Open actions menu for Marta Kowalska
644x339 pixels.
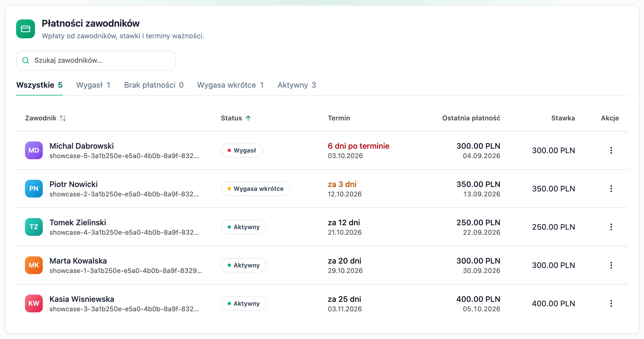611,265
